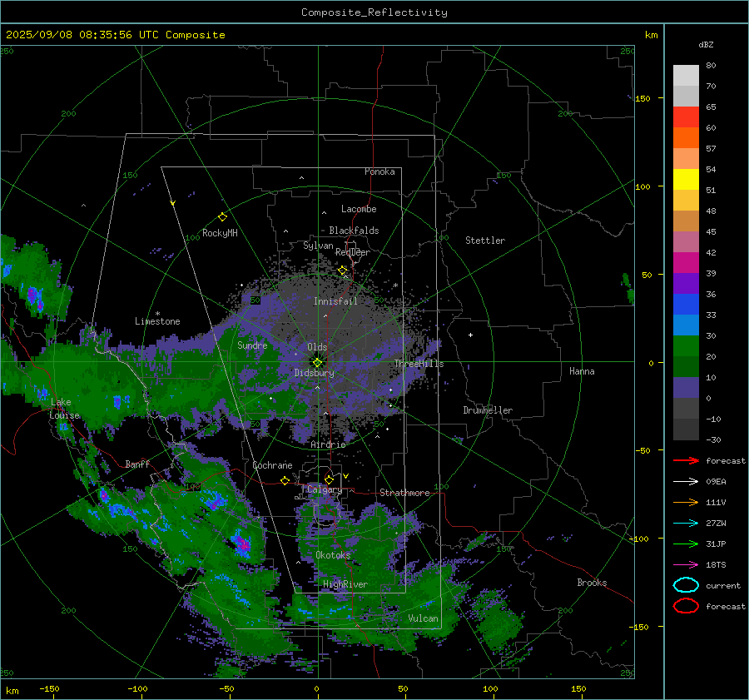The width and height of the screenshot is (749, 700).
Task: Click the orange 111V arrow icon
Action: [x=686, y=502]
